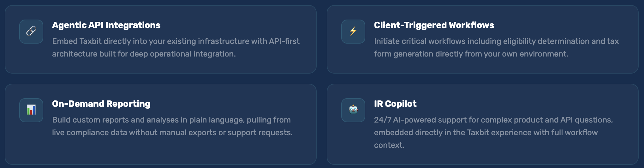
Task: Click 'live compliance data without manual exports' line
Action: coord(172,133)
